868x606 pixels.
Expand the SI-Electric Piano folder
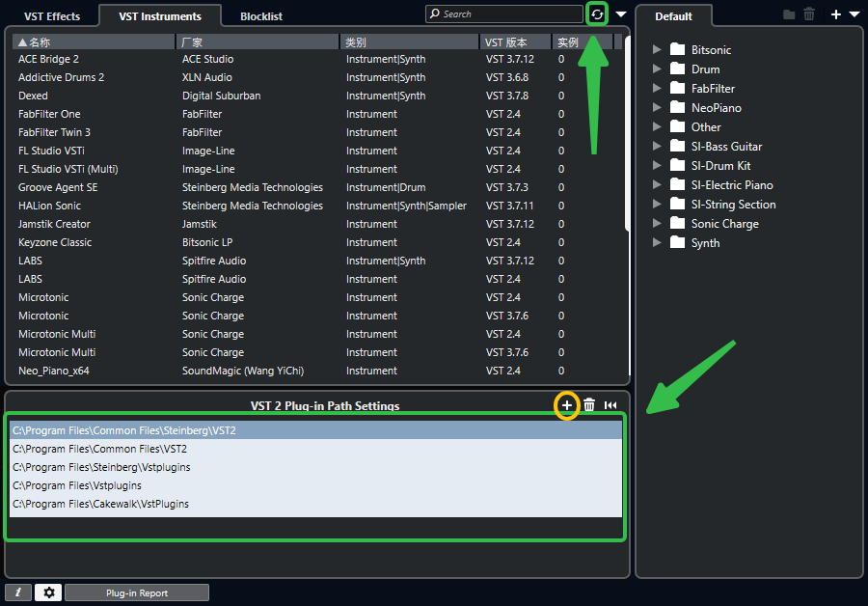click(657, 185)
